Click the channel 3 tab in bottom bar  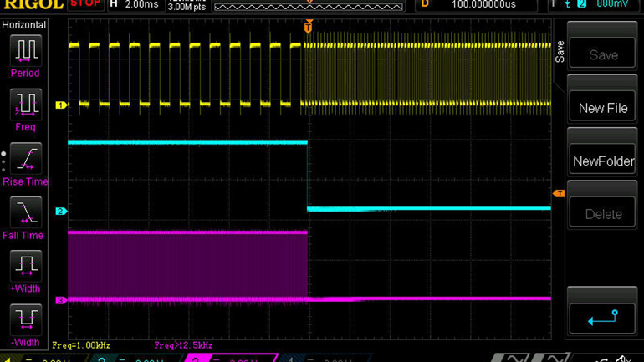(x=232, y=358)
